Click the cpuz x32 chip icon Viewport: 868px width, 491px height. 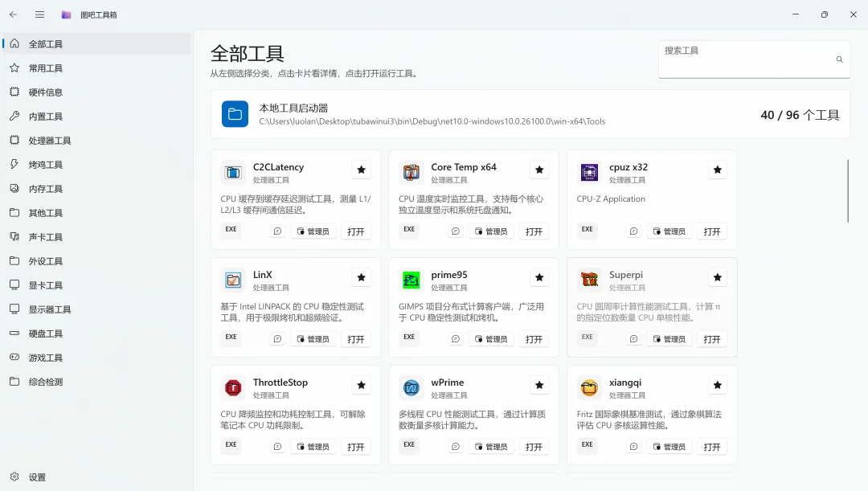coord(589,172)
